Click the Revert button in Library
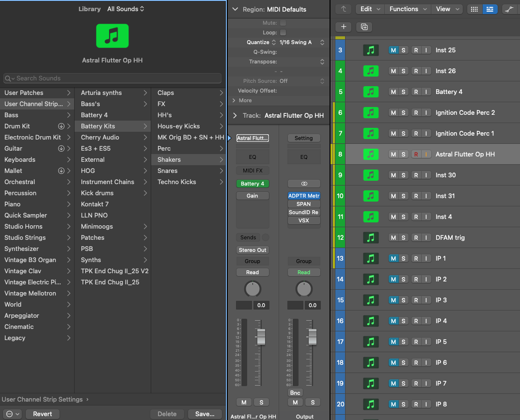This screenshot has width=520, height=420. click(43, 414)
